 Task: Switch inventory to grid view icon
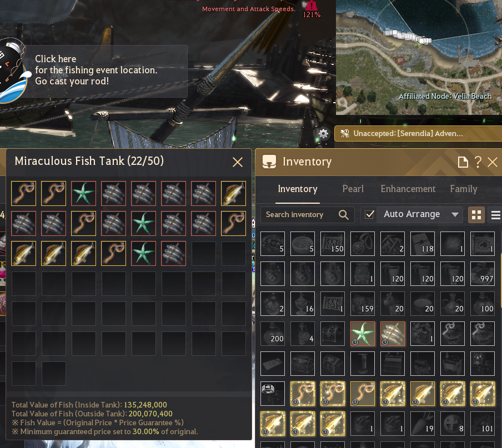[476, 215]
